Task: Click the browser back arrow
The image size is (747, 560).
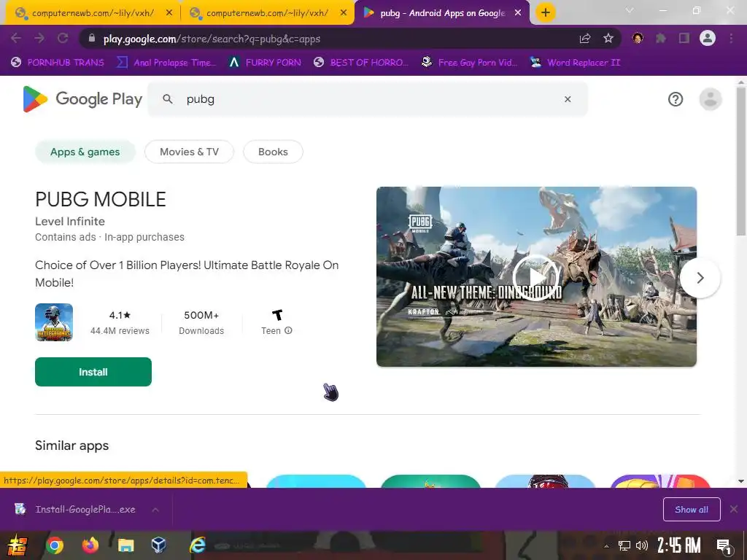Action: [x=16, y=38]
